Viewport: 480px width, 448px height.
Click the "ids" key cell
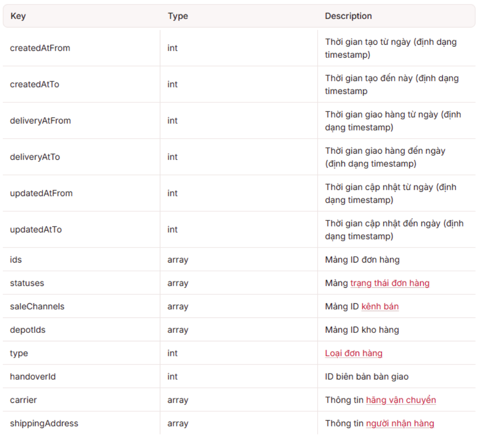16,260
